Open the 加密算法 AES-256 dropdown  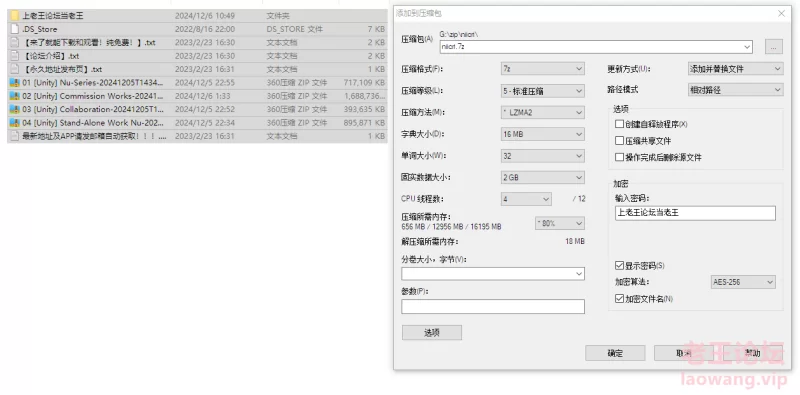(743, 282)
